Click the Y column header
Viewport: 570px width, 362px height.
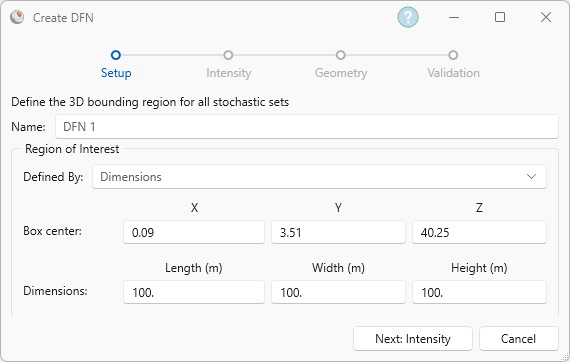[x=338, y=208]
